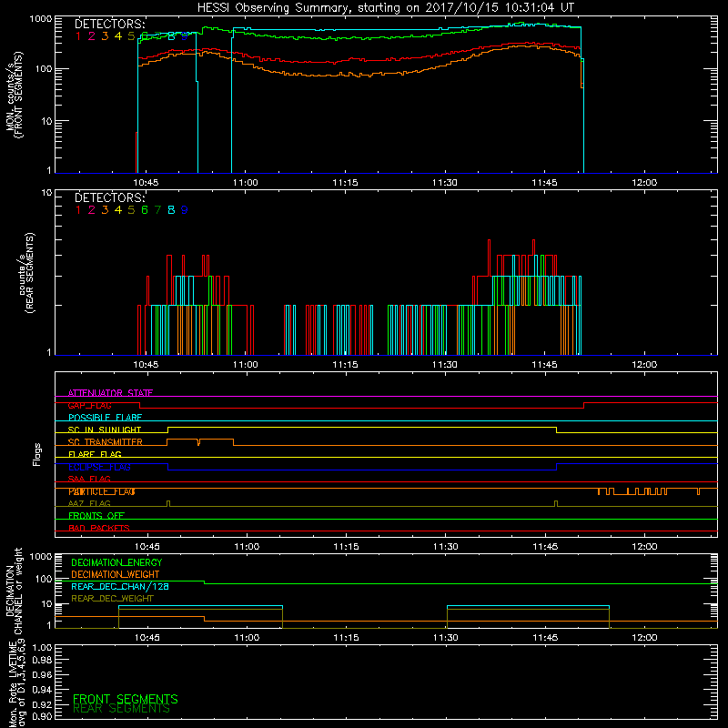The image size is (728, 728).
Task: Select detector 2 in the front segments legend
Action: [x=92, y=36]
